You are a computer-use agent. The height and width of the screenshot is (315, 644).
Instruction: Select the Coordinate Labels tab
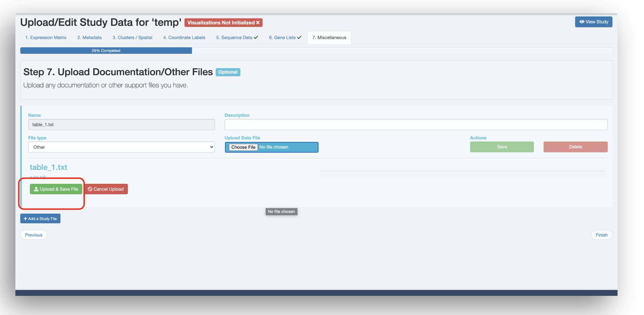click(184, 38)
